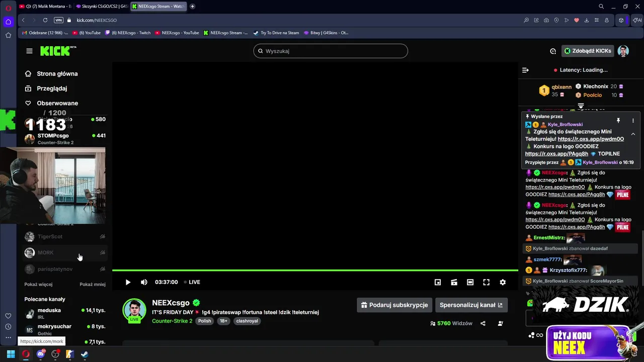Image resolution: width=644 pixels, height=362 pixels.
Task: Open YouTube bookmark
Action: point(87,33)
